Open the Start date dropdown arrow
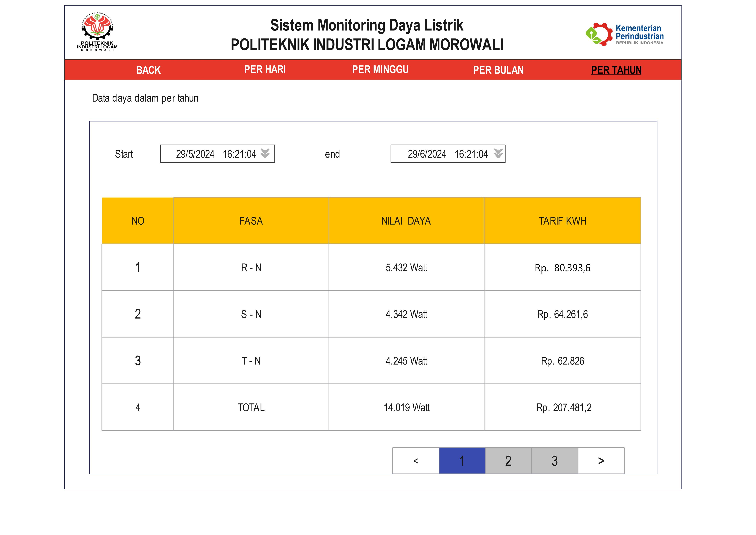The image size is (756, 535). [265, 153]
